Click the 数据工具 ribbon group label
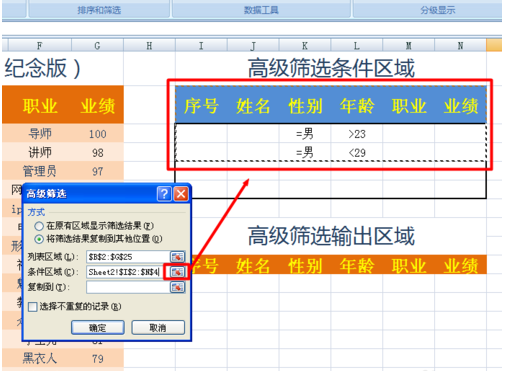The image size is (505, 371). (x=261, y=10)
